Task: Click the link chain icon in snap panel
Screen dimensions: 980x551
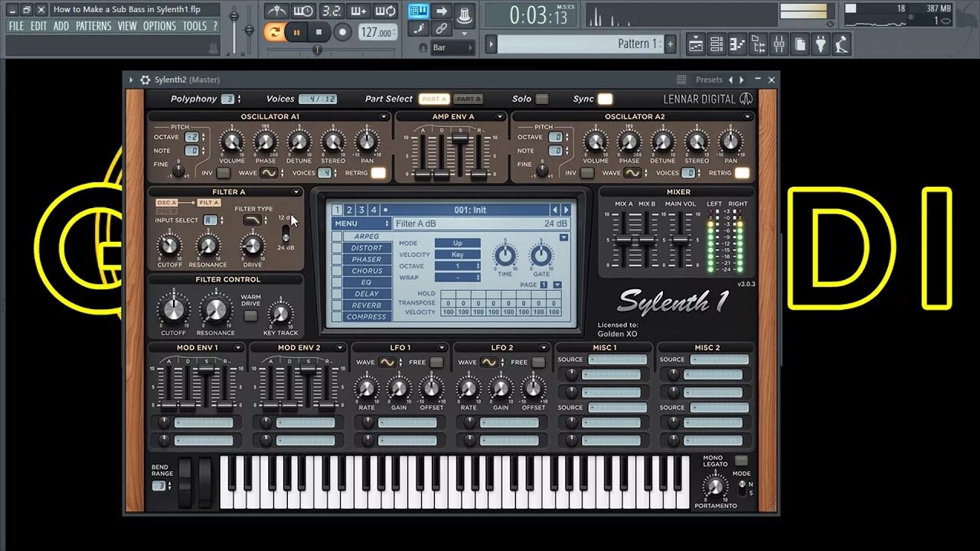Action: 442,29
